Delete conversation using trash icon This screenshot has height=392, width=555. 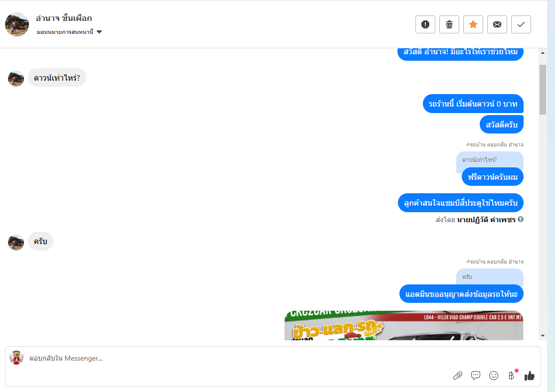[x=449, y=24]
